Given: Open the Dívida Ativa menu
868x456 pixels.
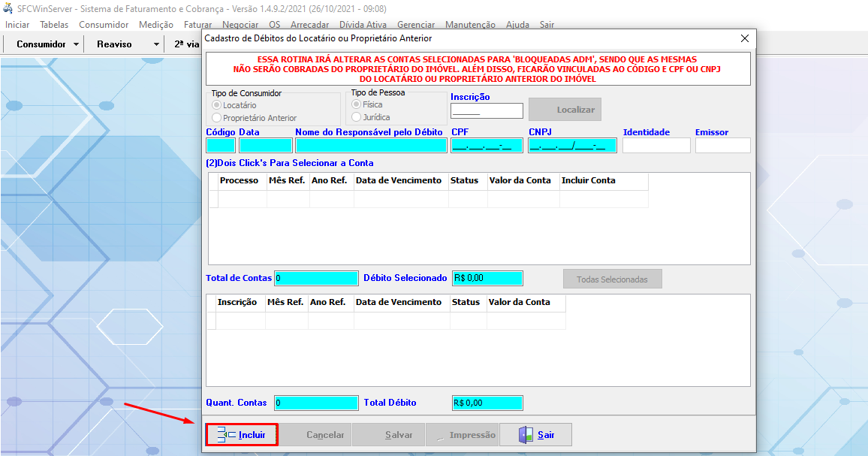Looking at the screenshot, I should [x=363, y=25].
